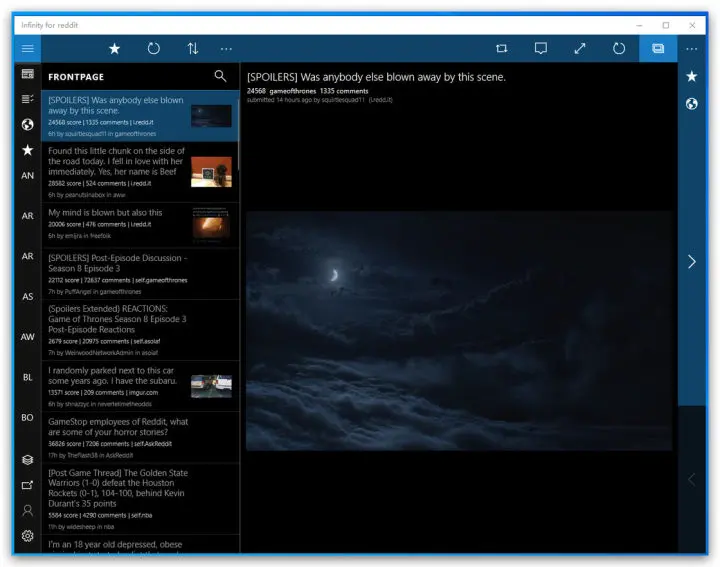Select the BO subreddit shortcut
This screenshot has width=720, height=567.
coord(28,418)
